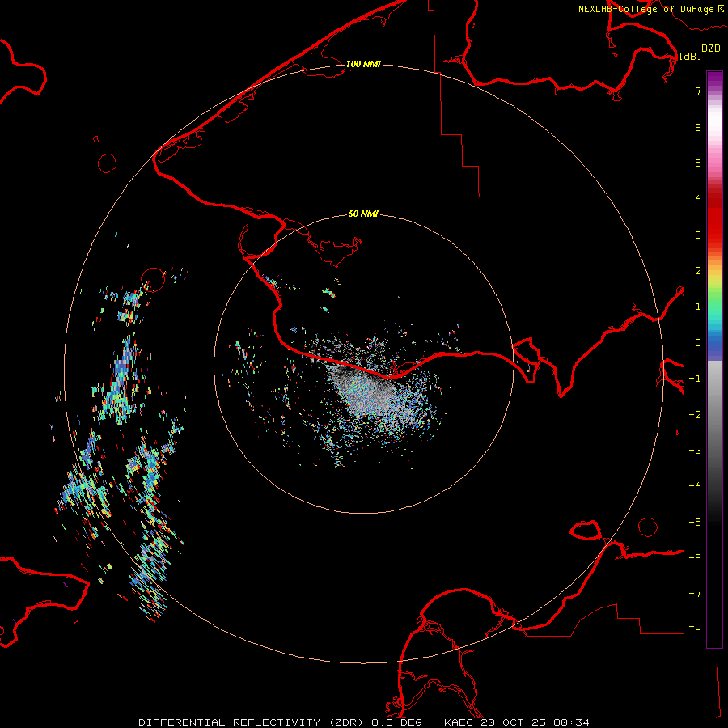Image resolution: width=728 pixels, height=728 pixels.
Task: Click the -1 value on color scale
Action: [695, 379]
